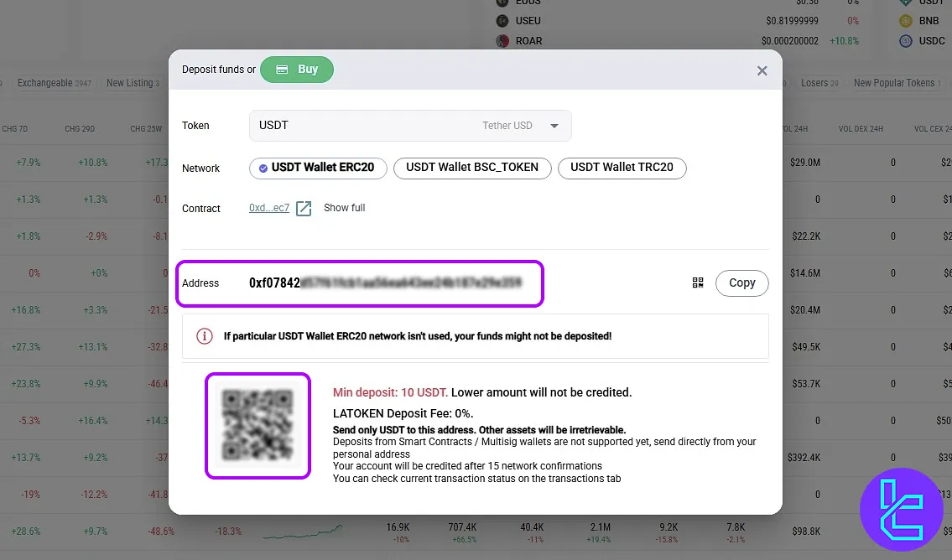The width and height of the screenshot is (952, 560).
Task: Click the external link icon beside contract
Action: pyautogui.click(x=304, y=209)
